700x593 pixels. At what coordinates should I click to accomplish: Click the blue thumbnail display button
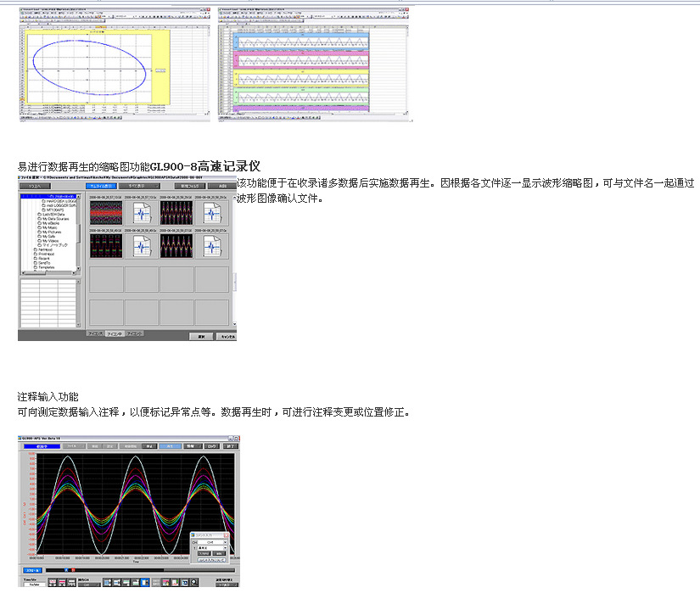101,186
